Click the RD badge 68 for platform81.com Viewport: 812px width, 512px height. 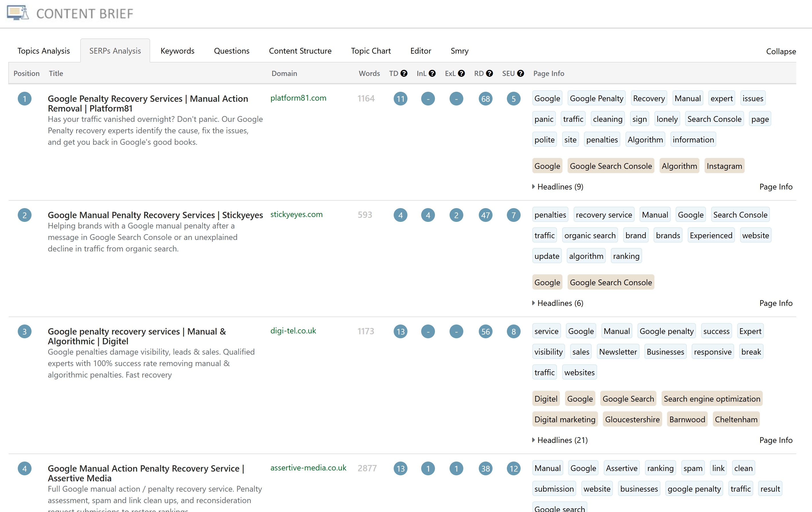pos(486,99)
